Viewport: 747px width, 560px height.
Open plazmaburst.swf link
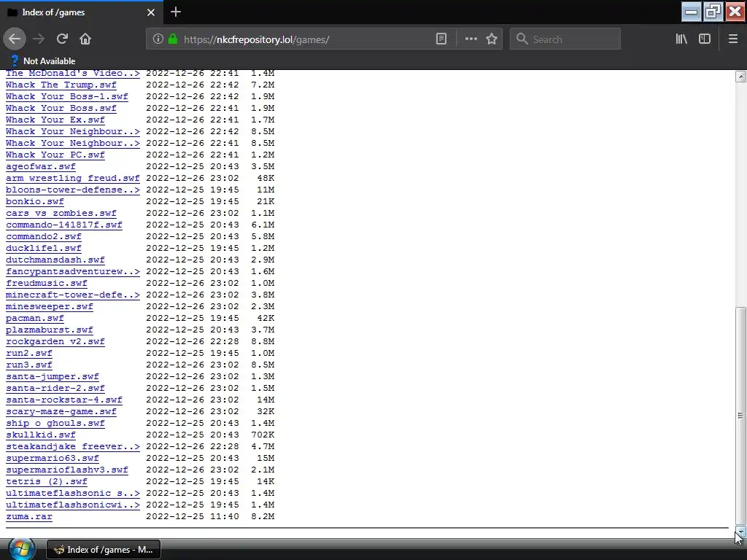(x=50, y=330)
